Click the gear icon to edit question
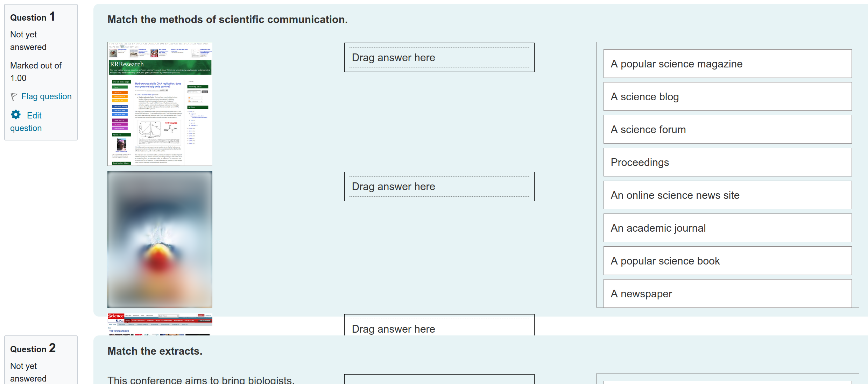Viewport: 868px width, 384px height. pyautogui.click(x=16, y=115)
